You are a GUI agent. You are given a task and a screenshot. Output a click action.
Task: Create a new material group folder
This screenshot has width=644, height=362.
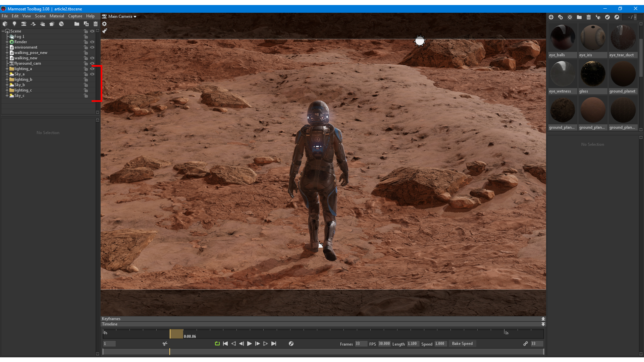(579, 17)
